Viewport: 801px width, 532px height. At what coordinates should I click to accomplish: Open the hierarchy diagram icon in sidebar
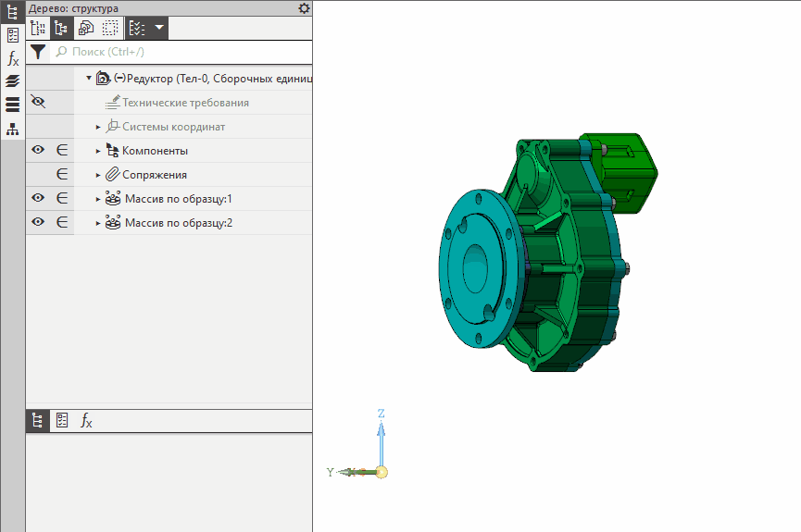[x=12, y=129]
